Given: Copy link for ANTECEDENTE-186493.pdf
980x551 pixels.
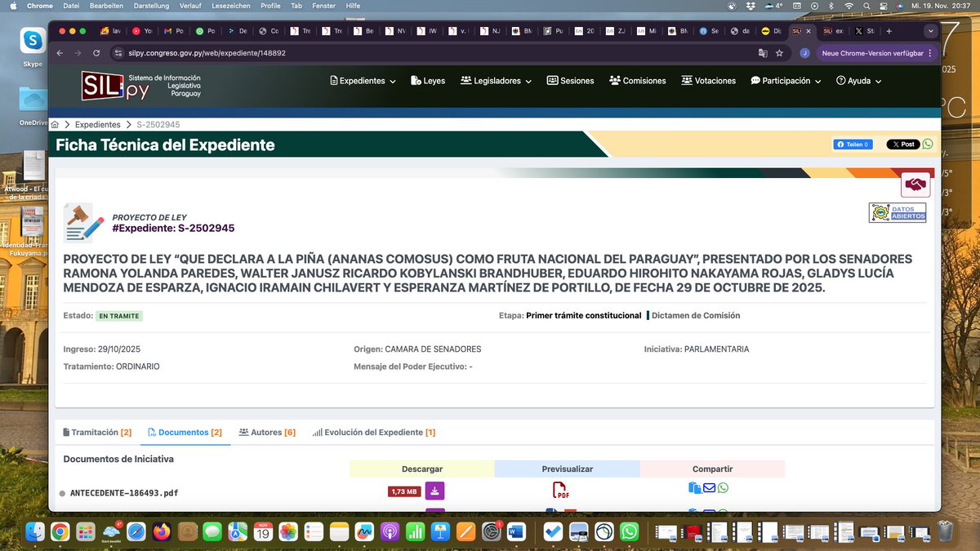Looking at the screenshot, I should (695, 488).
